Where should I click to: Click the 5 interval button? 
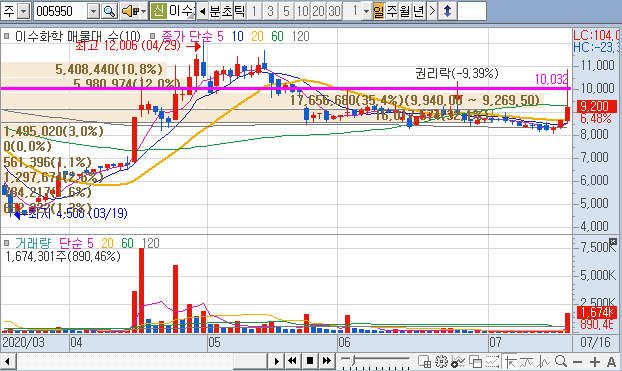(286, 11)
